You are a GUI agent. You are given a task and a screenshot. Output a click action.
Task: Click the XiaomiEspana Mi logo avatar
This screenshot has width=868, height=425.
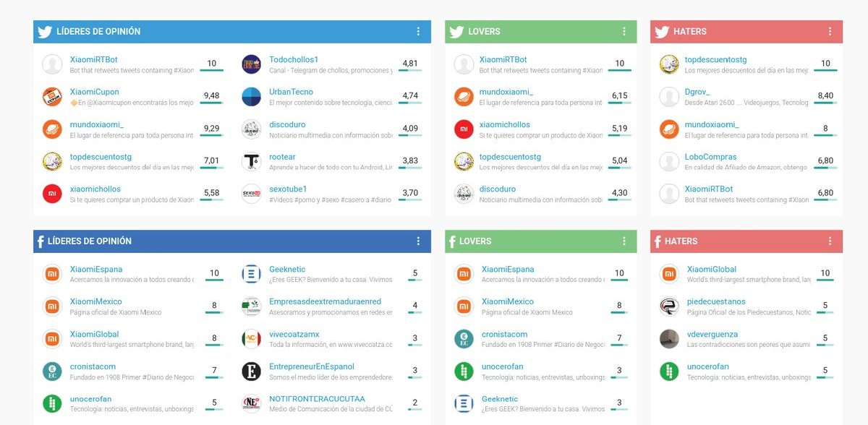pyautogui.click(x=52, y=274)
